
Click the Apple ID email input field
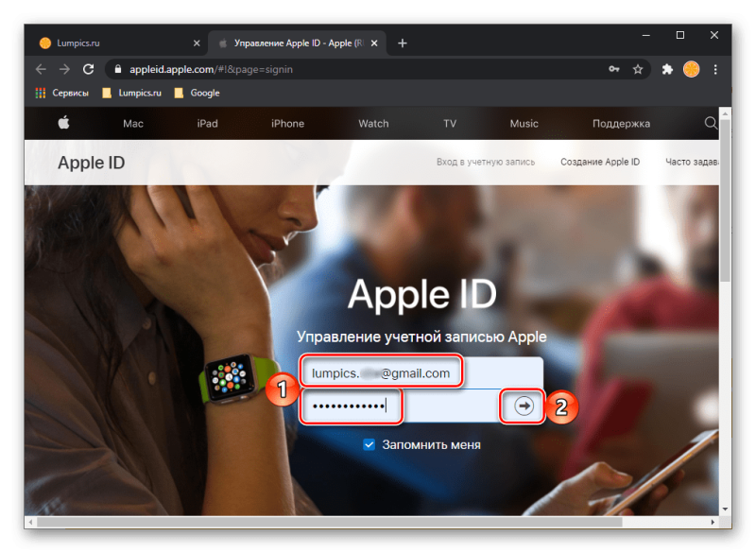point(421,372)
